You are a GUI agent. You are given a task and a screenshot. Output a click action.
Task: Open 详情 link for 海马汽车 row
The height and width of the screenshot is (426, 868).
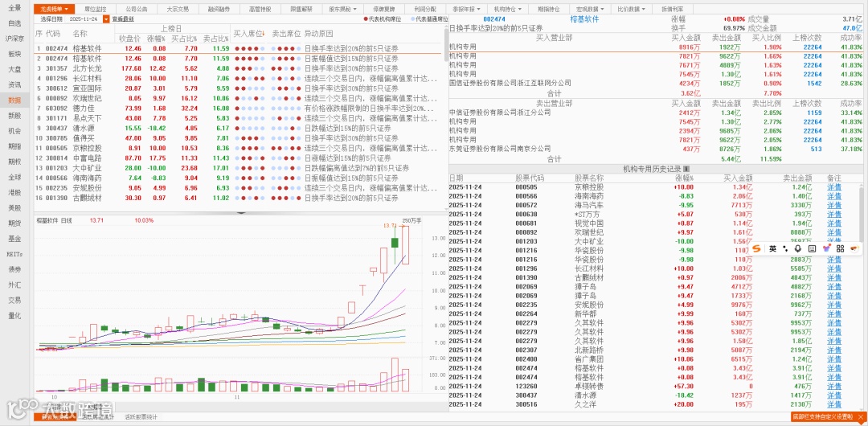[x=833, y=206]
